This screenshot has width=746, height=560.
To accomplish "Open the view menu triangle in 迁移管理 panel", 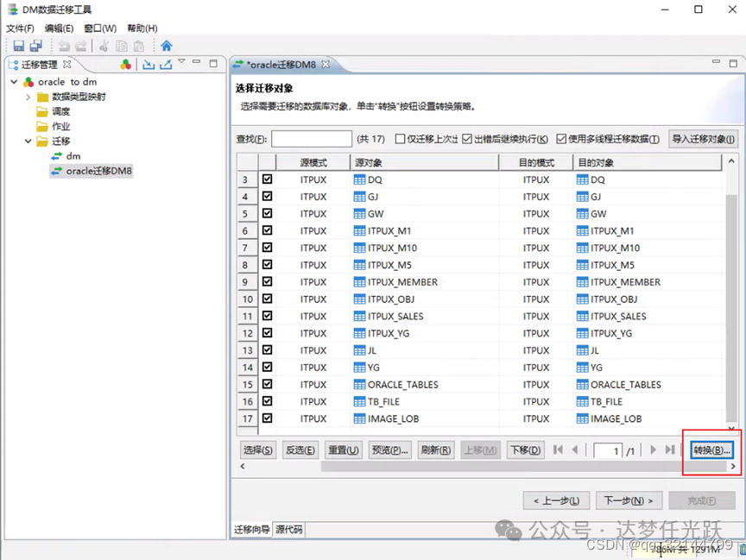I will (x=181, y=61).
